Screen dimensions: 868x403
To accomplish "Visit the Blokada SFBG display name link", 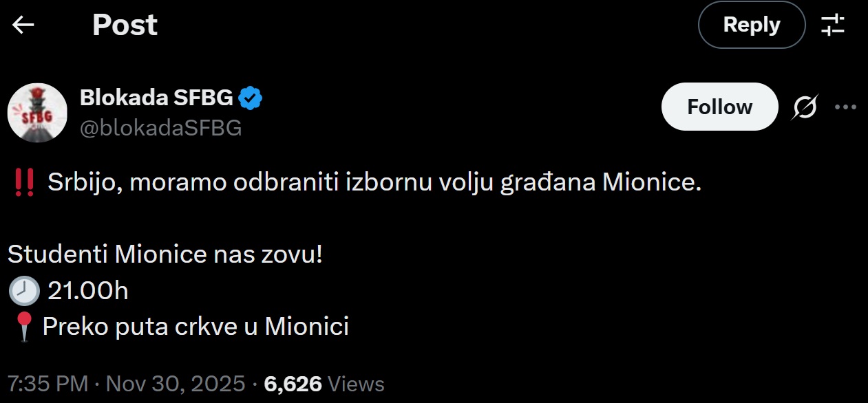I will point(157,98).
